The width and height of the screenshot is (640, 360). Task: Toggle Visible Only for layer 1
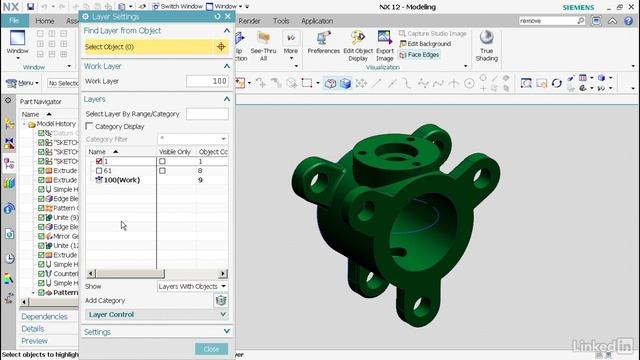click(162, 161)
